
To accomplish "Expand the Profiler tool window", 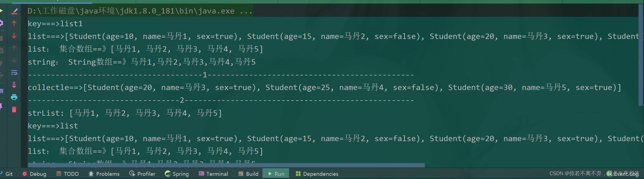I will (142, 174).
